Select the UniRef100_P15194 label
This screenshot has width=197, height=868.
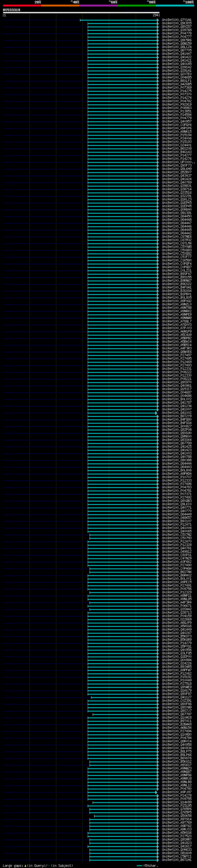(x=176, y=135)
